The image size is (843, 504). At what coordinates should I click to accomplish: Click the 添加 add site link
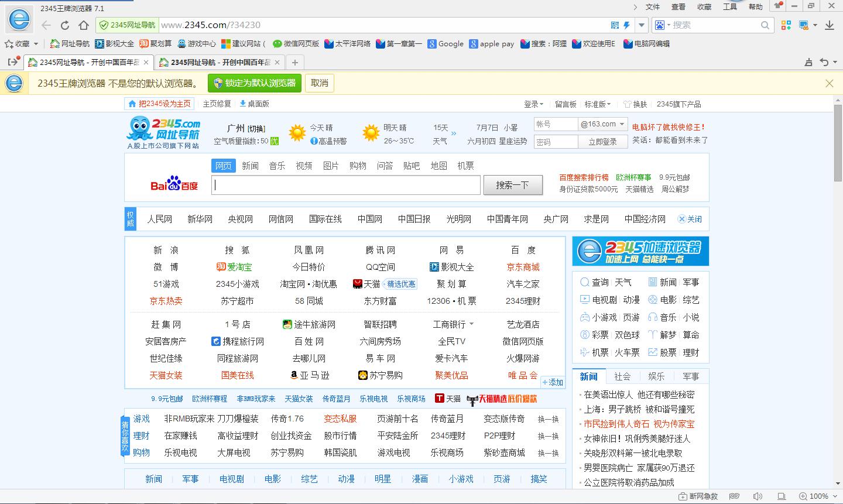point(553,382)
